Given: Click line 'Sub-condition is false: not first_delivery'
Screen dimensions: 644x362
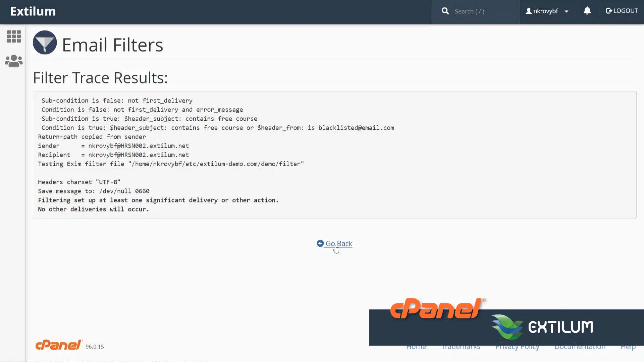Looking at the screenshot, I should tap(117, 101).
